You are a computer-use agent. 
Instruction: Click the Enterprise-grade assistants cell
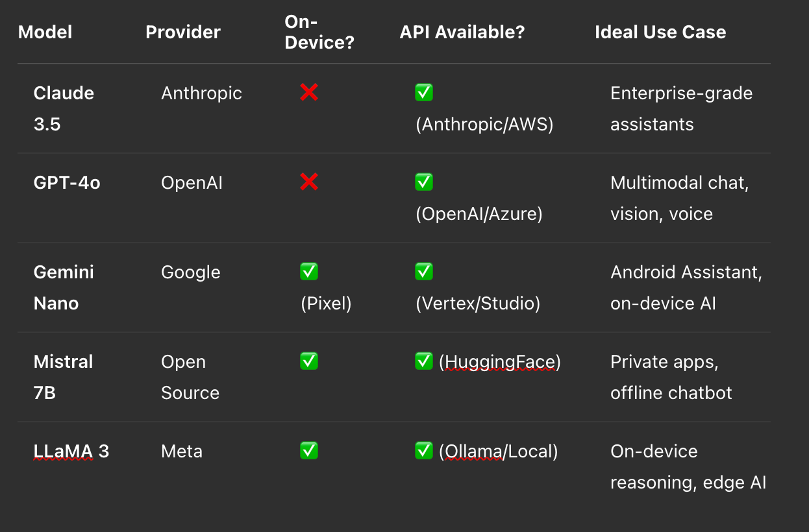click(681, 108)
